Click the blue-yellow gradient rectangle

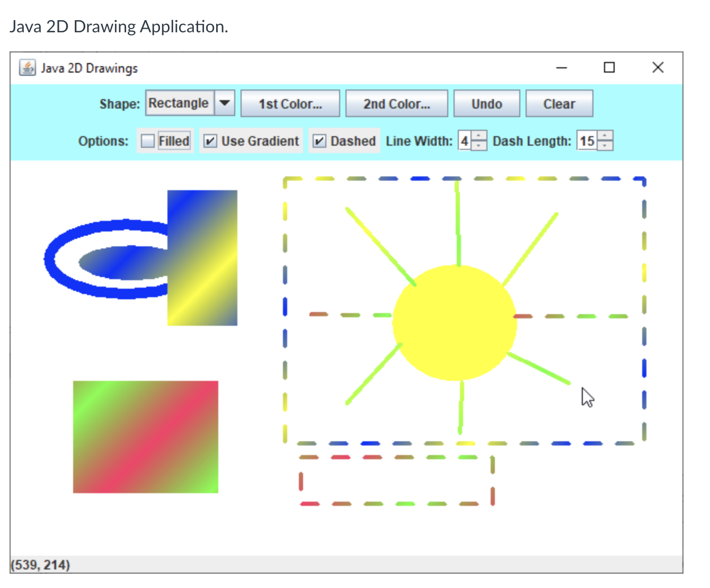tap(202, 258)
